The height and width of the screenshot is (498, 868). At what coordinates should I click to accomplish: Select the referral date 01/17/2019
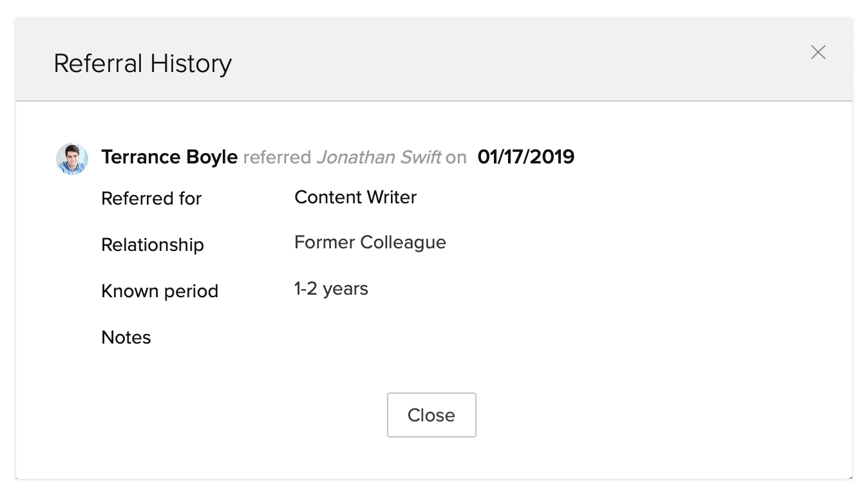click(x=525, y=157)
